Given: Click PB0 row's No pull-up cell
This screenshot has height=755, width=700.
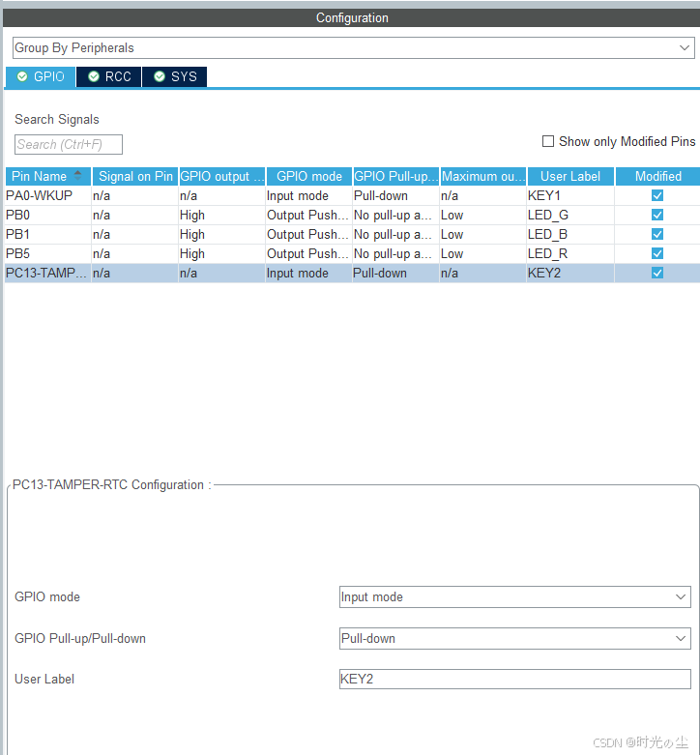Looking at the screenshot, I should [395, 215].
